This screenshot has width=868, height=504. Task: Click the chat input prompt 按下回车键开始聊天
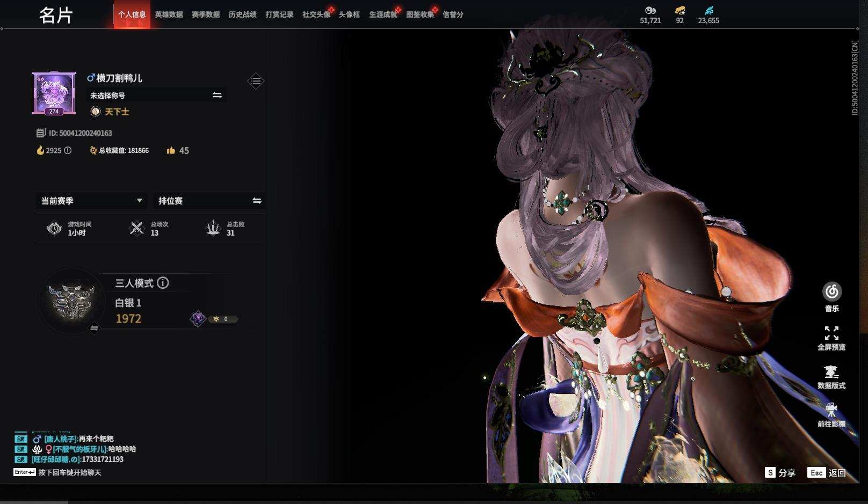point(70,472)
